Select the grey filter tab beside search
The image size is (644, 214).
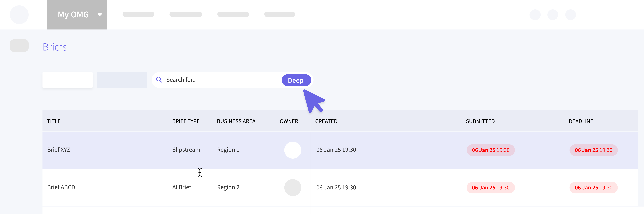point(122,80)
